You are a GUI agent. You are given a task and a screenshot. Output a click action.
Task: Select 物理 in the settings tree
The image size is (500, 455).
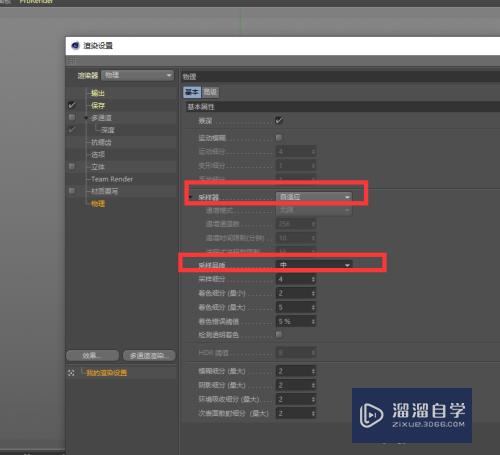coord(98,204)
